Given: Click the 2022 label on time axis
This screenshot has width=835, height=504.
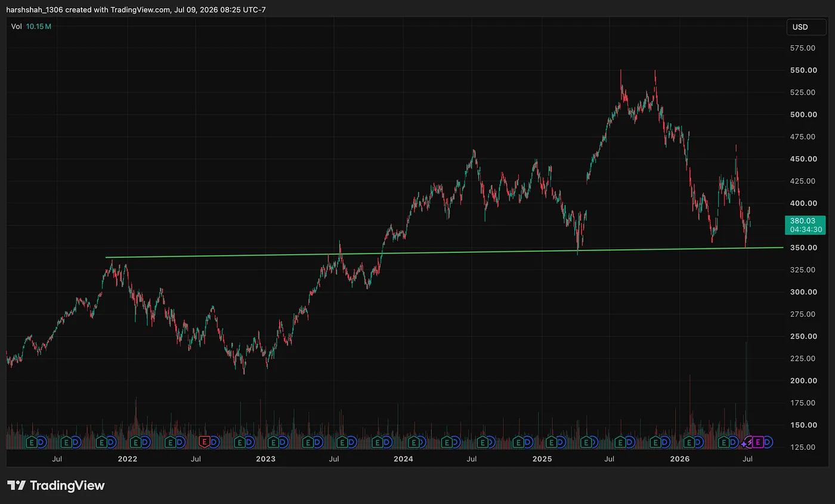Looking at the screenshot, I should (x=127, y=459).
